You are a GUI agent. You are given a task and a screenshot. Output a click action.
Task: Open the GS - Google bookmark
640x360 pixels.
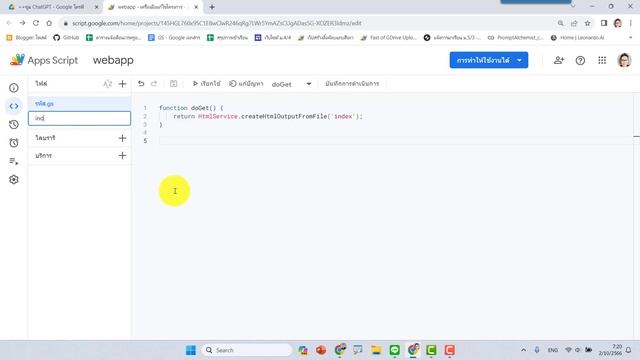(x=174, y=38)
